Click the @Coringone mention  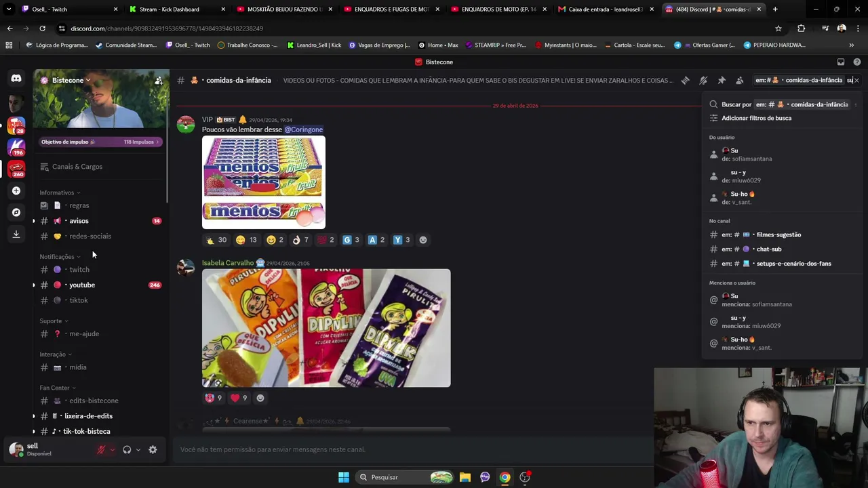[303, 129]
